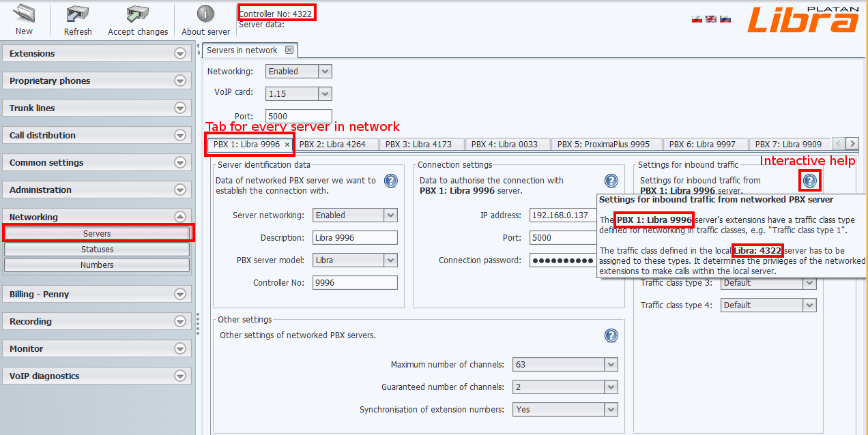This screenshot has height=435, width=868.
Task: Open help for Connection settings
Action: point(611,181)
